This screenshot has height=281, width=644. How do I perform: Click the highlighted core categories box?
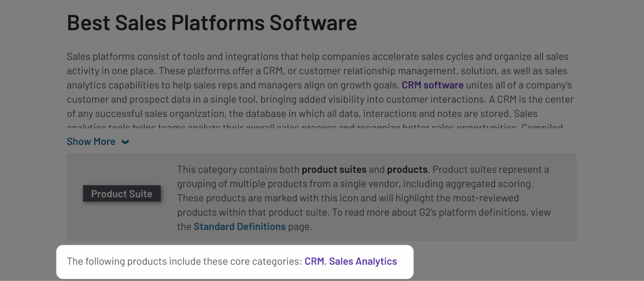click(235, 262)
